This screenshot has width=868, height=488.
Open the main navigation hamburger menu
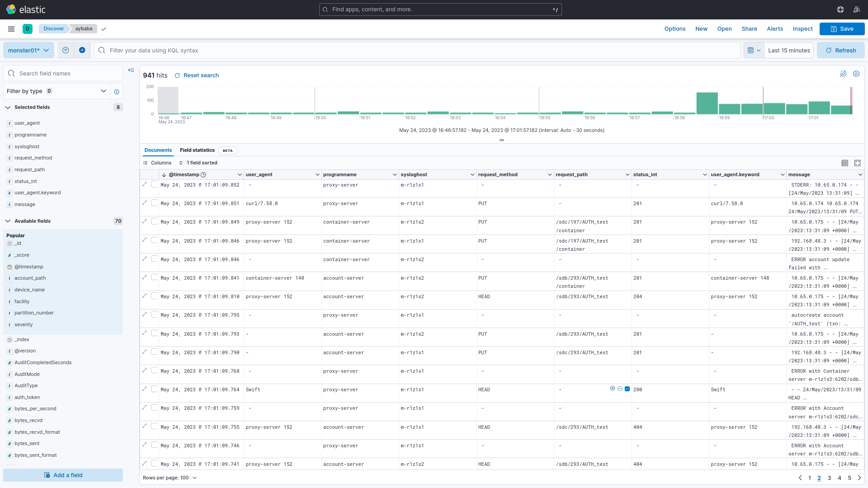coord(11,29)
